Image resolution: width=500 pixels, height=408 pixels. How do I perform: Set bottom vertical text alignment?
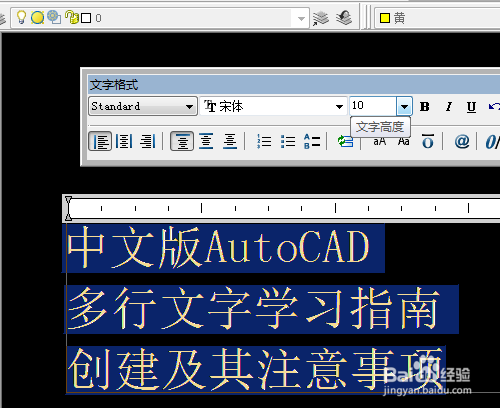click(230, 141)
